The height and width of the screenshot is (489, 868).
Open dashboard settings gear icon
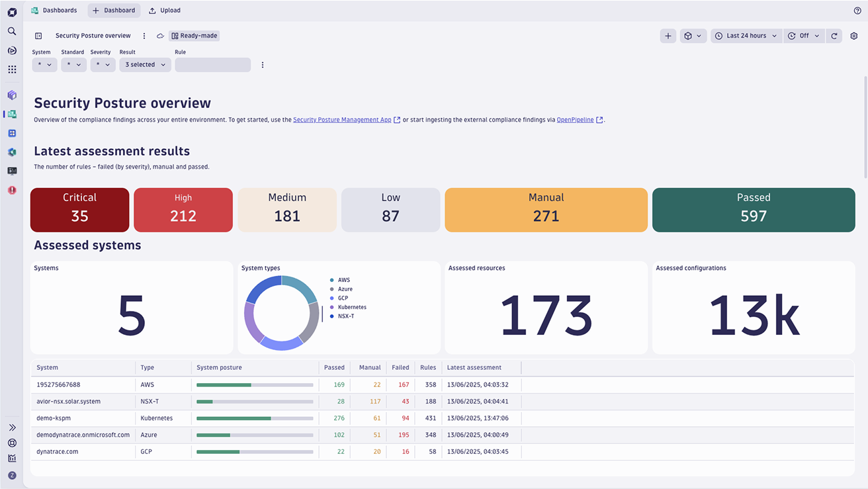coord(854,36)
